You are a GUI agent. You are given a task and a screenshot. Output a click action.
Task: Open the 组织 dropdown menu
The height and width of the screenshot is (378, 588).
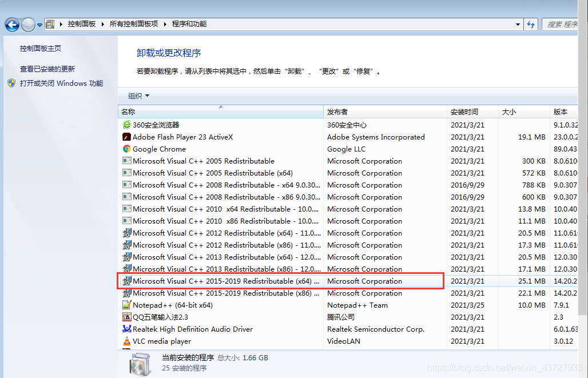coord(138,96)
